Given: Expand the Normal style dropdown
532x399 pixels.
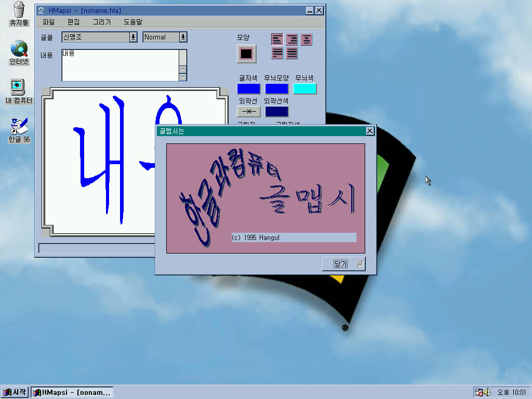Looking at the screenshot, I should tap(183, 37).
